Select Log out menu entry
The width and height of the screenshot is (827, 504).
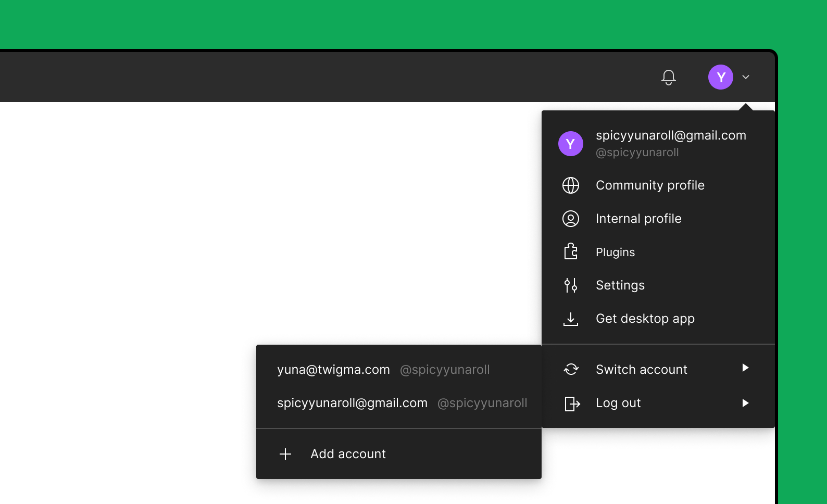point(658,403)
